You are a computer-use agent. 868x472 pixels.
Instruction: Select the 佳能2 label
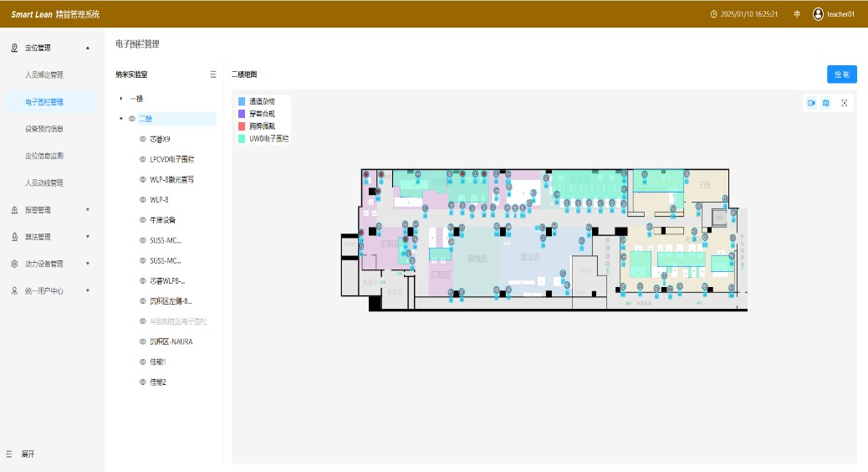(x=158, y=382)
